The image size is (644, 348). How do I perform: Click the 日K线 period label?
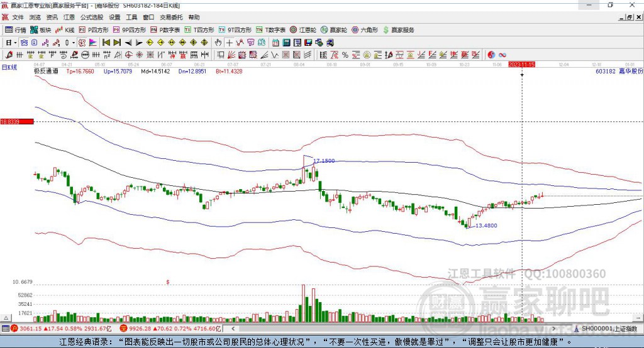9,68
